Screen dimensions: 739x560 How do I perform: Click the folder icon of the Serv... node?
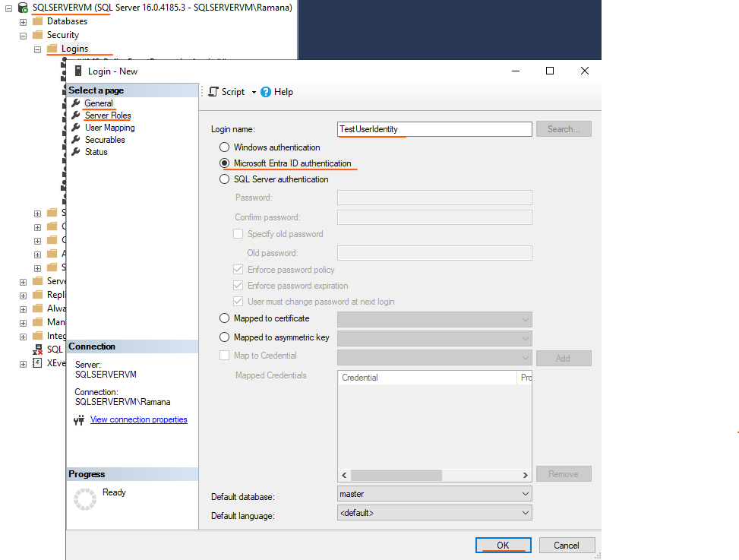click(x=38, y=281)
